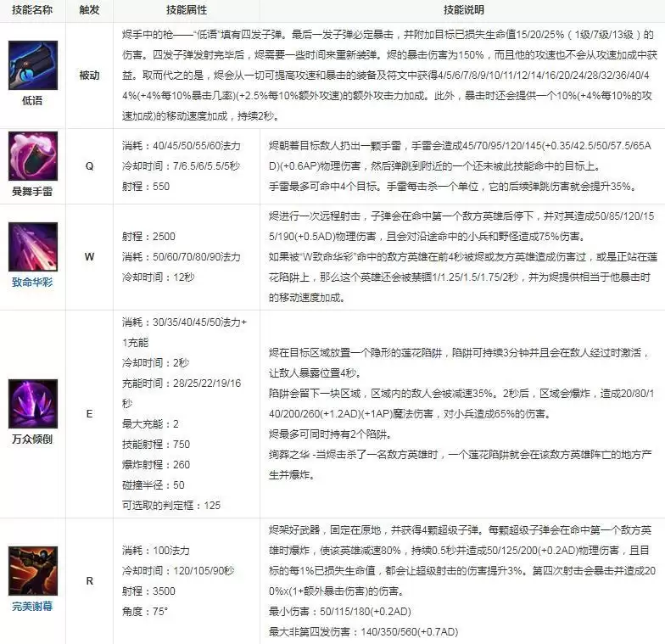Click 消耗：100法力 text
This screenshot has width=665, height=644.
[156, 550]
